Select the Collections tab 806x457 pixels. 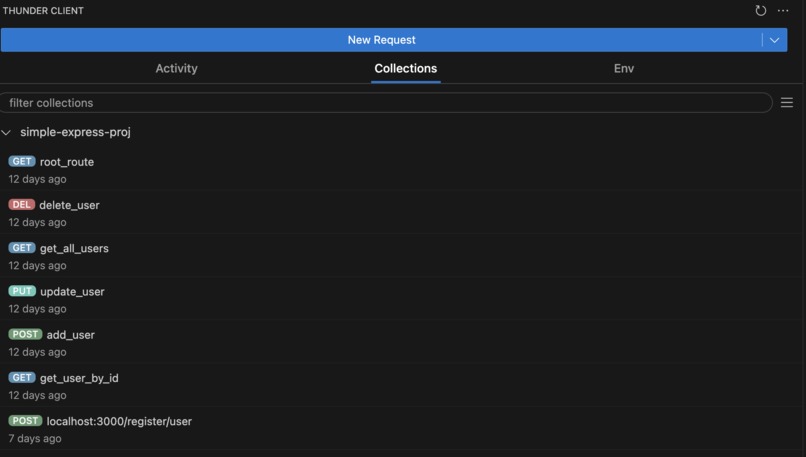point(406,68)
